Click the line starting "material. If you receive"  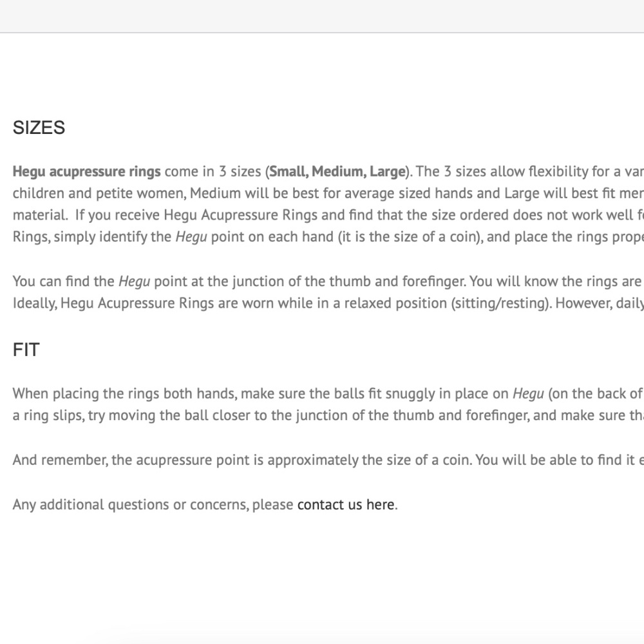pyautogui.click(x=328, y=215)
